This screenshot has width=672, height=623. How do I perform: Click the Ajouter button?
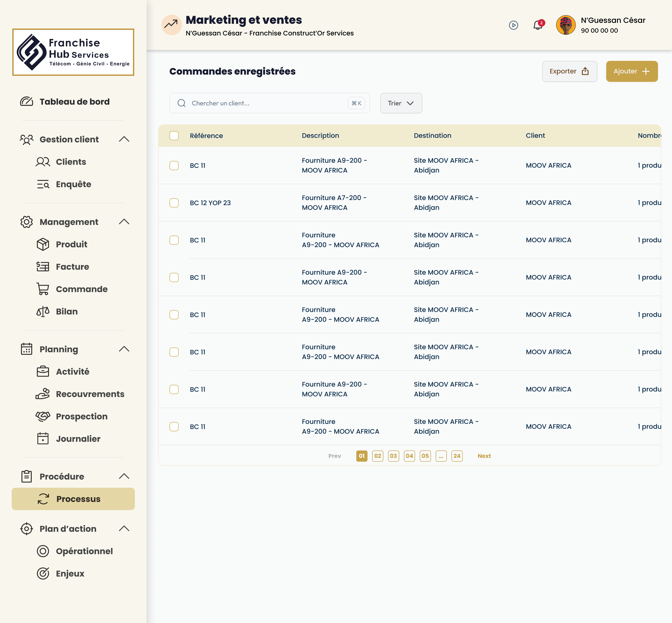point(632,71)
